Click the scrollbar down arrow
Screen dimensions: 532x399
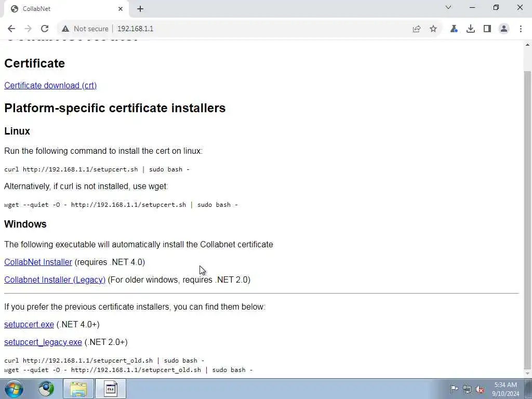528,373
